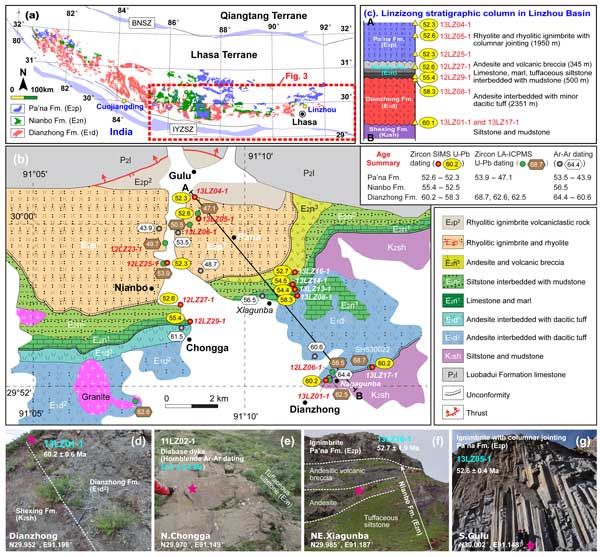The width and height of the screenshot is (600, 557).
Task: Click the 'Xiagunba' place label on map (b)
Action: click(254, 310)
